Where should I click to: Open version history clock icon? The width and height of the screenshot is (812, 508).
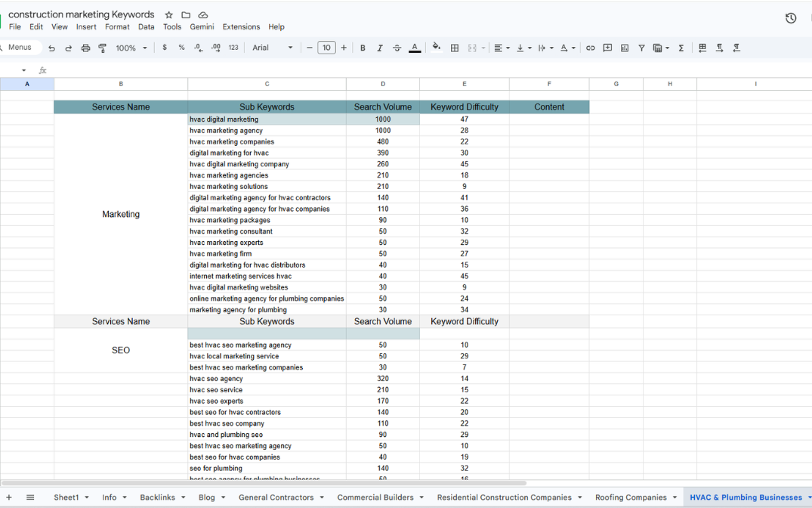[x=791, y=18]
